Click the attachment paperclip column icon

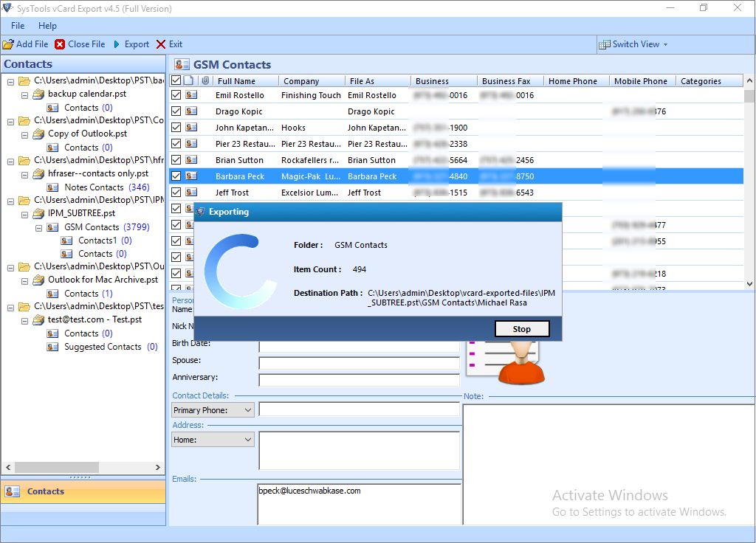(205, 80)
